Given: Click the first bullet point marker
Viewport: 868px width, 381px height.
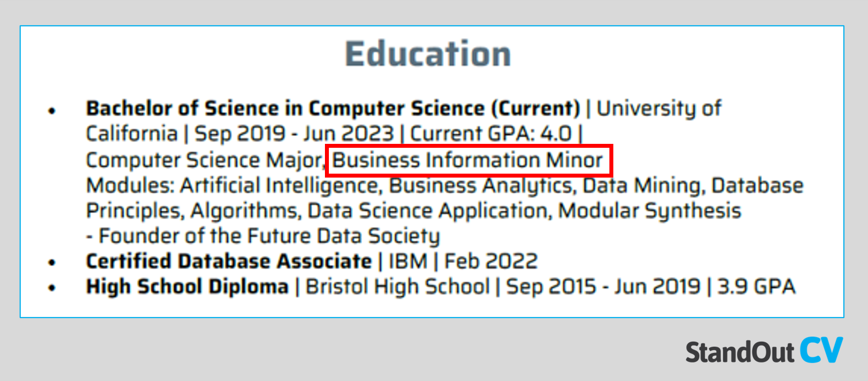Looking at the screenshot, I should pyautogui.click(x=52, y=111).
